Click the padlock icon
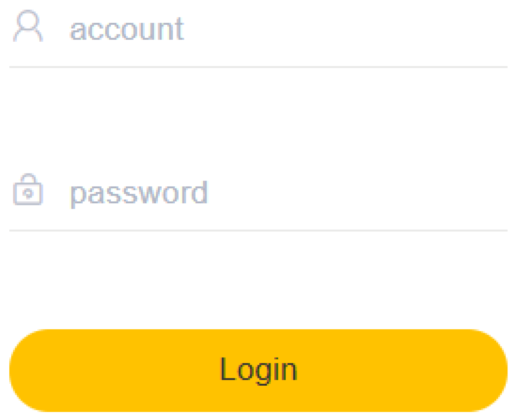Image resolution: width=516 pixels, height=420 pixels. [x=27, y=189]
